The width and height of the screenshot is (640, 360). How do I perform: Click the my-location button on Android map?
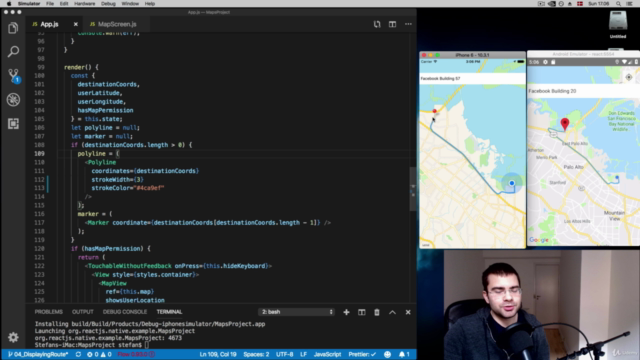coord(629,77)
